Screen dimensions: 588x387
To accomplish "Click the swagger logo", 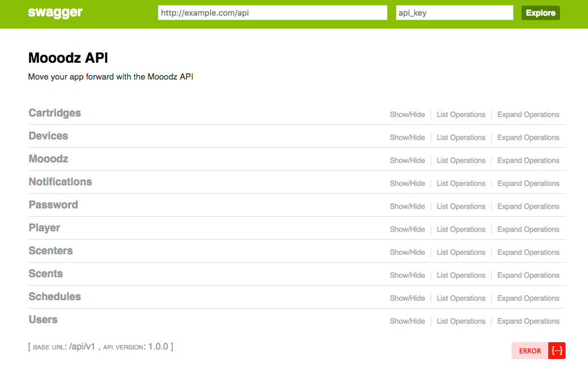I will click(x=55, y=13).
